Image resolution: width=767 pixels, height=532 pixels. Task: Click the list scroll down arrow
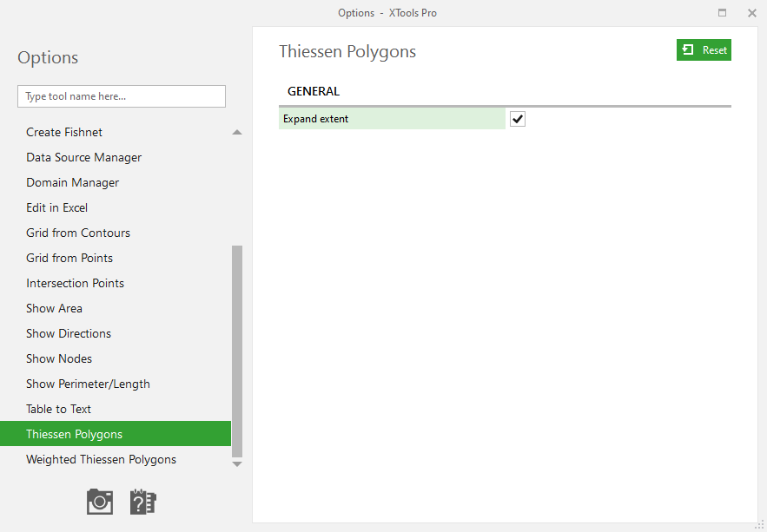pyautogui.click(x=237, y=464)
